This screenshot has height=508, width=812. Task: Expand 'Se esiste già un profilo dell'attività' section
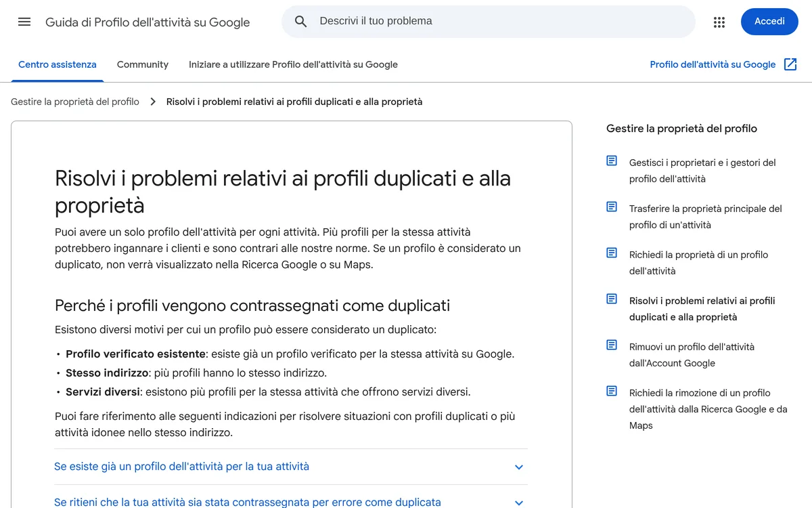click(x=291, y=467)
